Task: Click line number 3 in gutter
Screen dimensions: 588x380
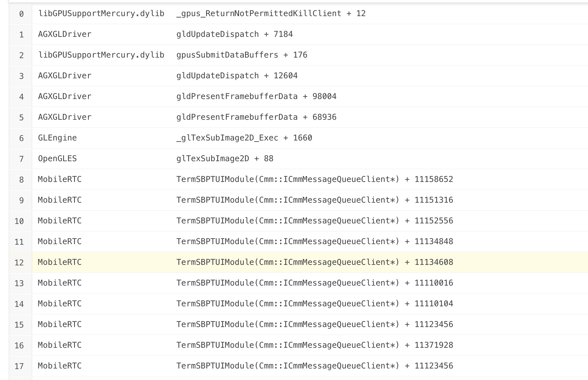Action: [21, 76]
